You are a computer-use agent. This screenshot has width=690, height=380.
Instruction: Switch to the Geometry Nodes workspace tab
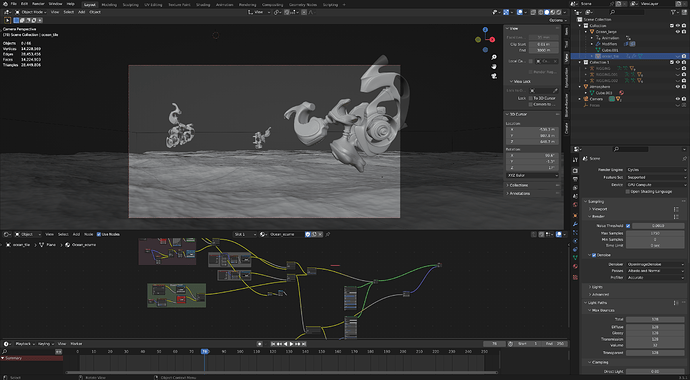pyautogui.click(x=303, y=4)
